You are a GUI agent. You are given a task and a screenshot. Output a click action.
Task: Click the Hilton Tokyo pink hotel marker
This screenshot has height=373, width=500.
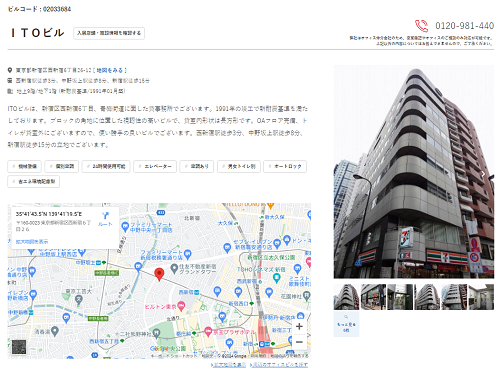coord(181,305)
